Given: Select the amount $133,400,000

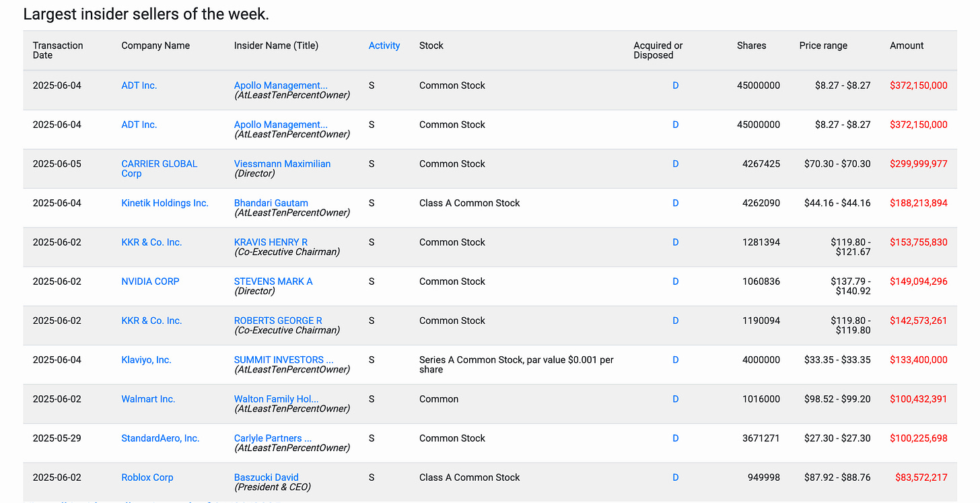Looking at the screenshot, I should 918,360.
